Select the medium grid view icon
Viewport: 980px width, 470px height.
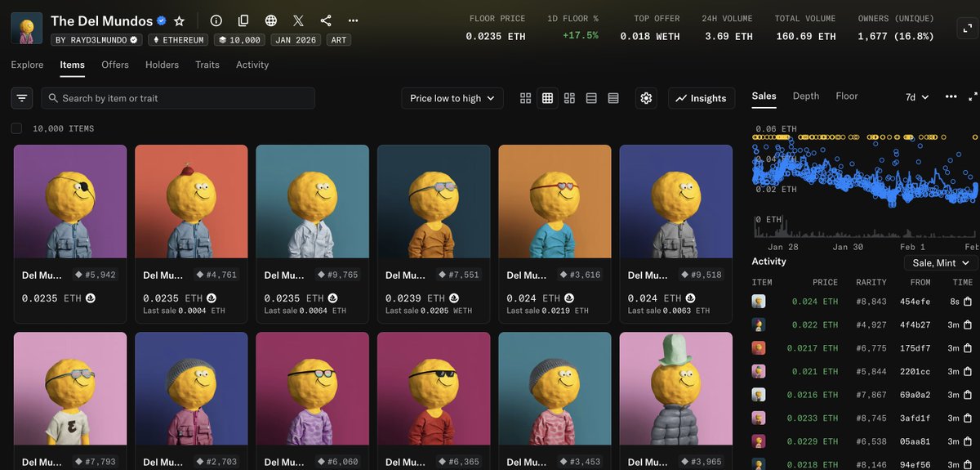click(547, 98)
